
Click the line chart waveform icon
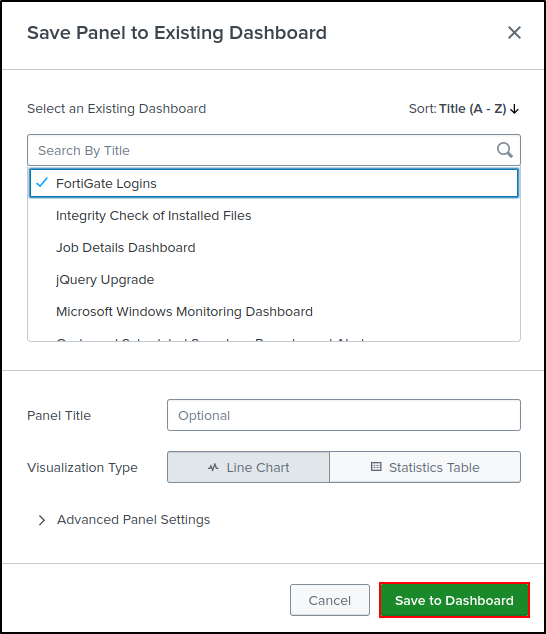[213, 467]
